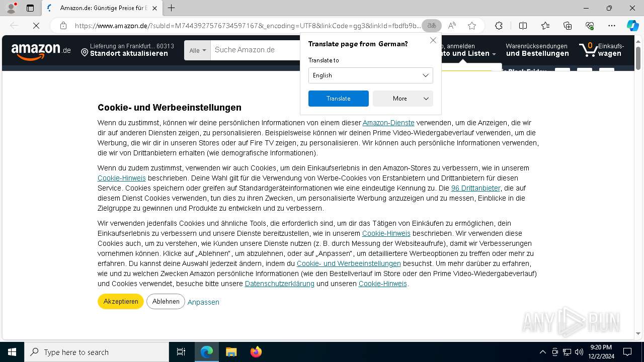Open the Extensions puzzle icon
Image resolution: width=644 pixels, height=362 pixels.
point(499,26)
